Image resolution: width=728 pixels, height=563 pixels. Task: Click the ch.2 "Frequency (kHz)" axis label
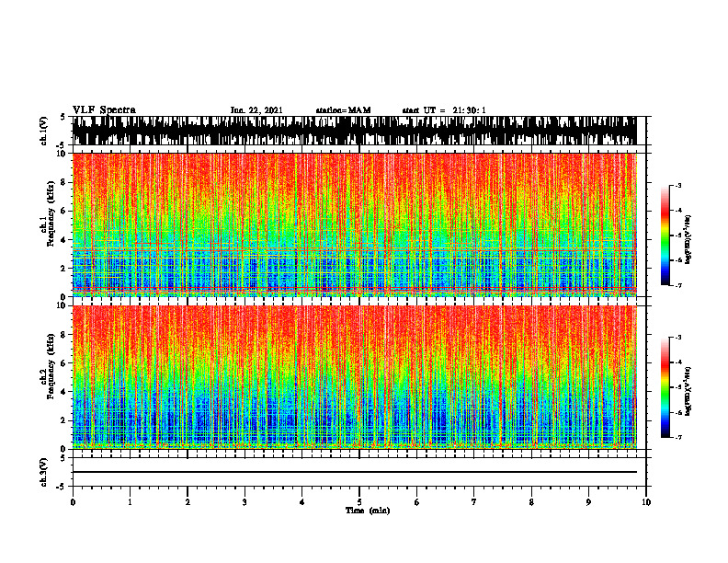pyautogui.click(x=51, y=366)
